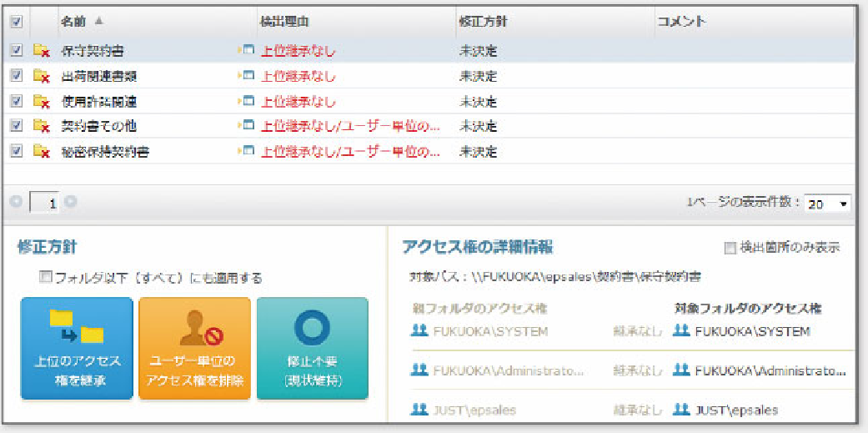This screenshot has width=868, height=433.
Task: Click parent folder FUKUOKA\SYSTEM group icon
Action: [x=419, y=330]
